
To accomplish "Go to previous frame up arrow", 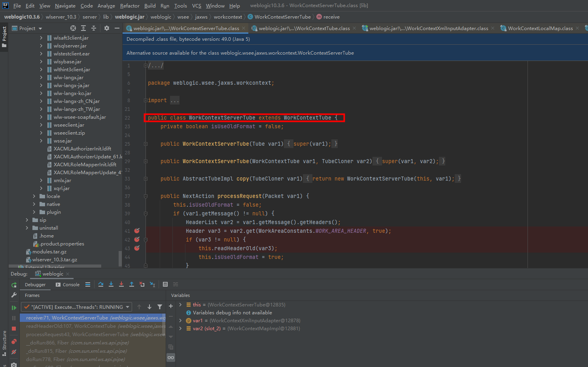I will (x=139, y=307).
